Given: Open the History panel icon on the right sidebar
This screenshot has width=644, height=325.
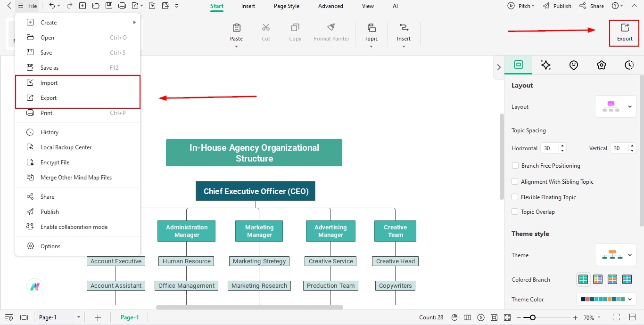Looking at the screenshot, I should 629,65.
